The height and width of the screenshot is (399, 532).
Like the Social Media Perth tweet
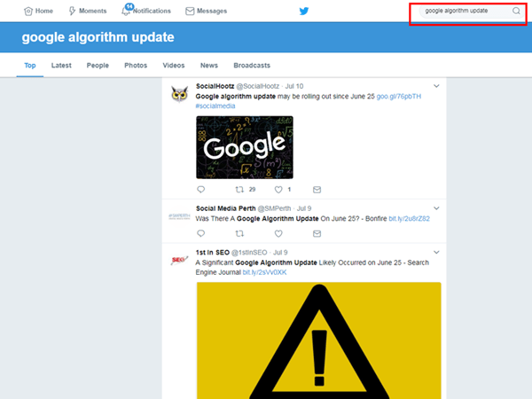[x=278, y=233]
